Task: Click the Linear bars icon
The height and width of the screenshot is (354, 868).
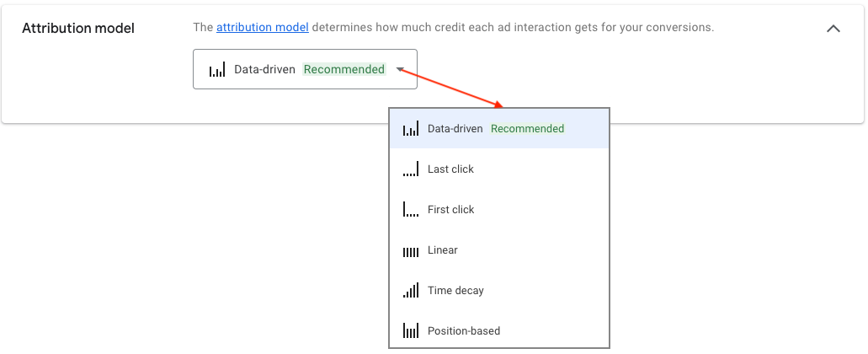Action: tap(411, 252)
